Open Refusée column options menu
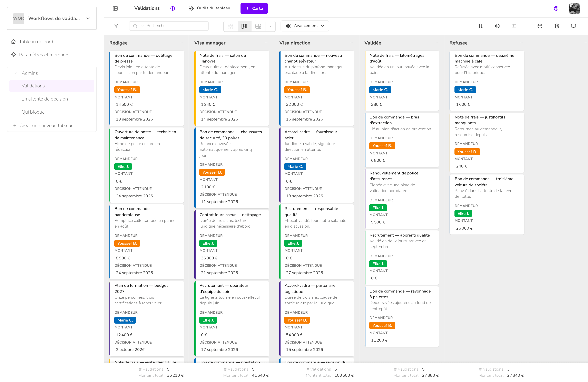The image size is (588, 382). point(521,43)
